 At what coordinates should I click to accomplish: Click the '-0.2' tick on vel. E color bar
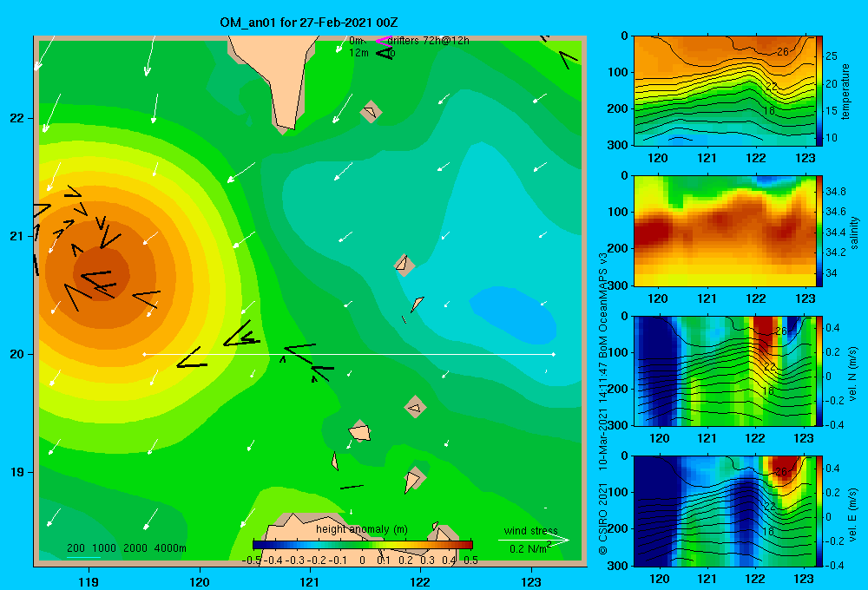pyautogui.click(x=834, y=541)
